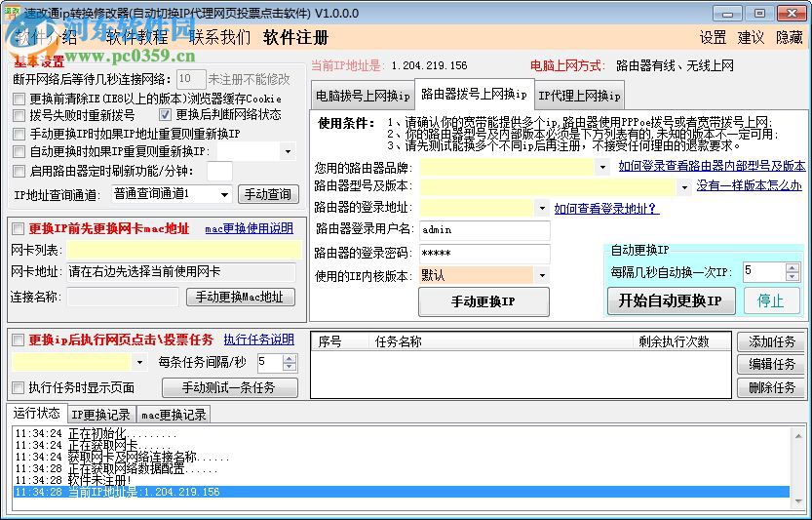The image size is (812, 520).
Task: Select the 运行状态 log tab
Action: [x=36, y=414]
